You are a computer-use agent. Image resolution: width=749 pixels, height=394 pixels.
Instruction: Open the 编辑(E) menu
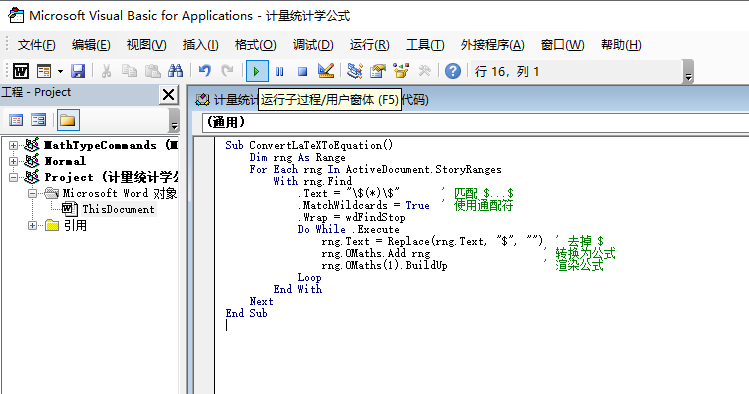(91, 45)
